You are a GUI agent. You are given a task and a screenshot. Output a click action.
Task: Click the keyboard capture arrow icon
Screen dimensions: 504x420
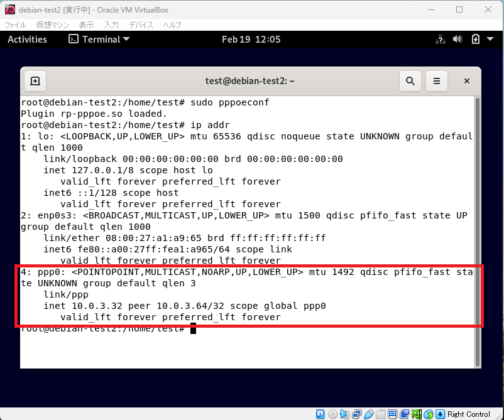(441, 414)
